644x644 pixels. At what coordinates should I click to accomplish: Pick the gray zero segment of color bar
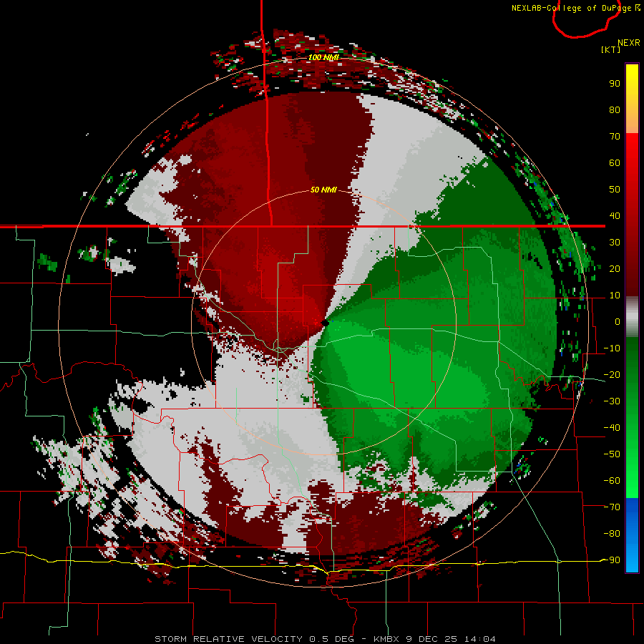pos(632,317)
